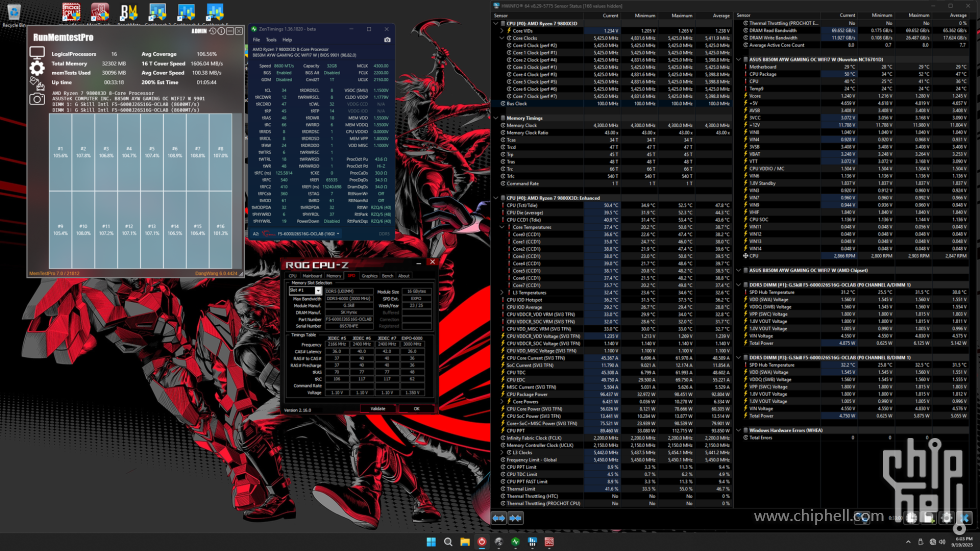
Task: Click the CPU-Z Part Number field
Action: pos(349,319)
